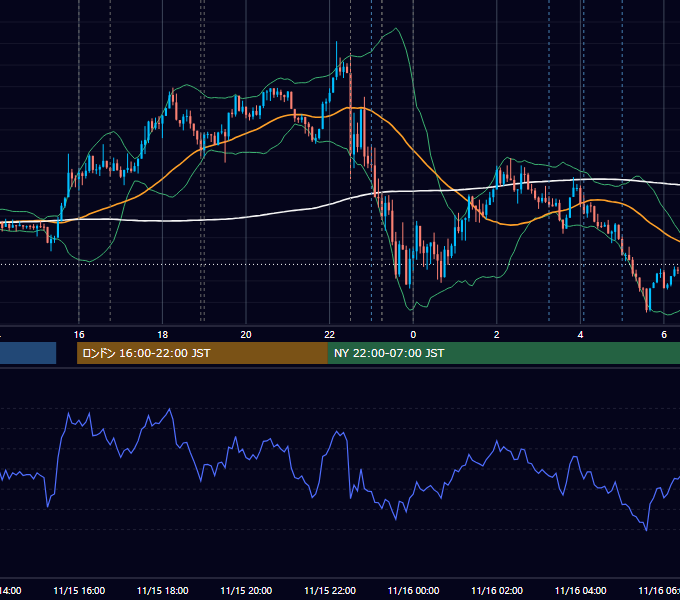
Task: Select the 6 hour axis label
Action: 664,335
